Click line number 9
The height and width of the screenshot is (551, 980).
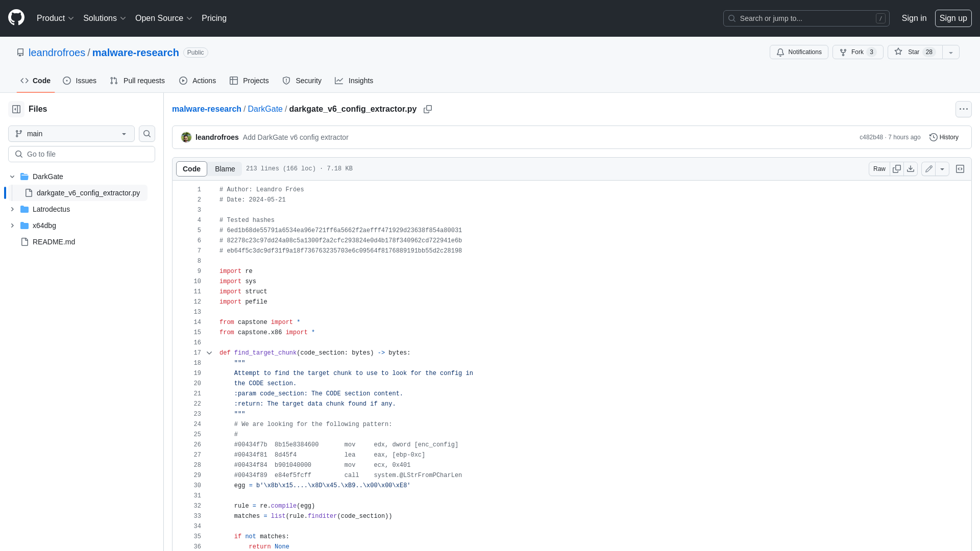pyautogui.click(x=199, y=271)
